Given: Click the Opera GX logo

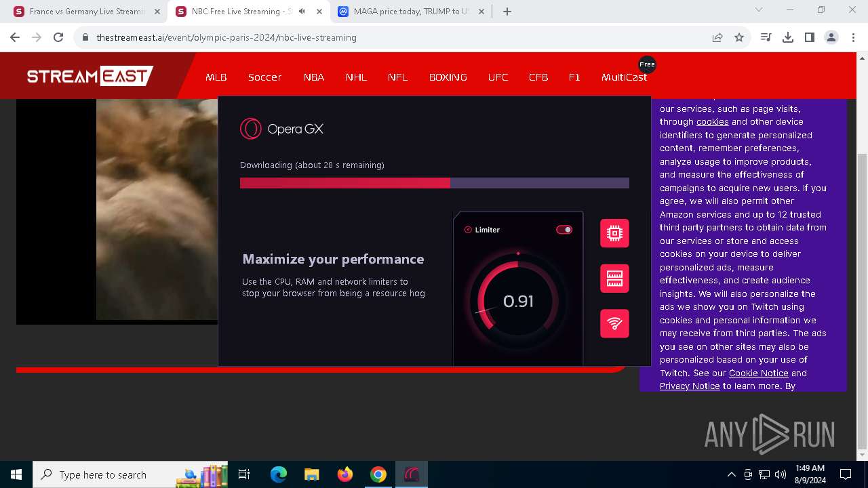Looking at the screenshot, I should coord(282,129).
